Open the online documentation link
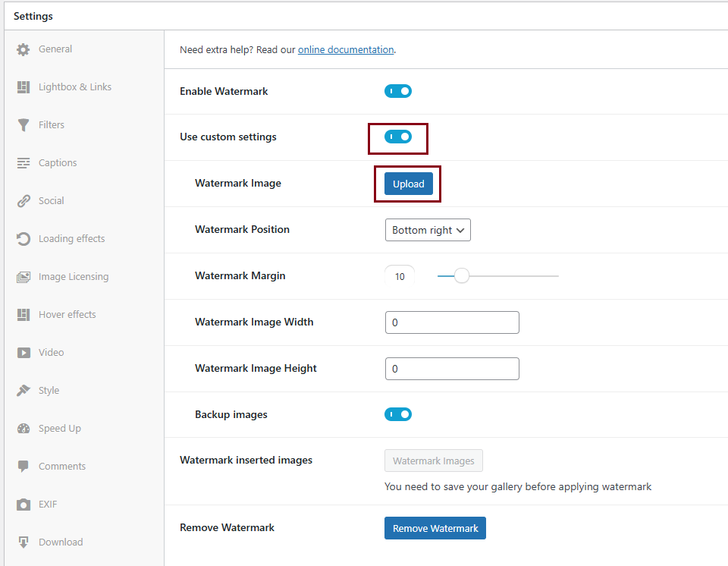 coord(346,50)
